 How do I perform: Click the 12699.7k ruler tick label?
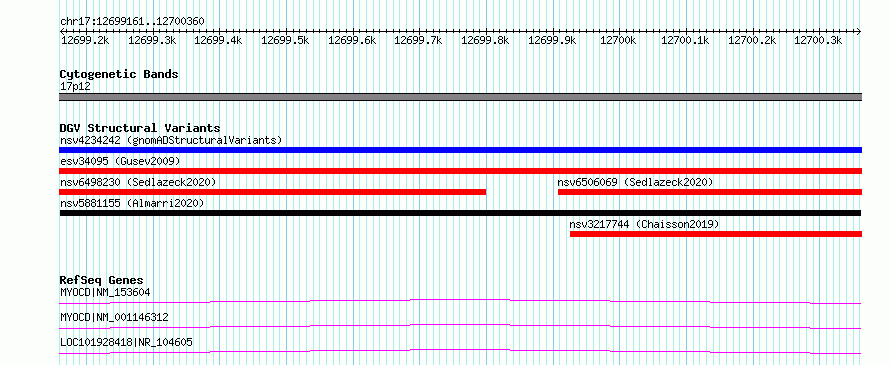point(418,40)
